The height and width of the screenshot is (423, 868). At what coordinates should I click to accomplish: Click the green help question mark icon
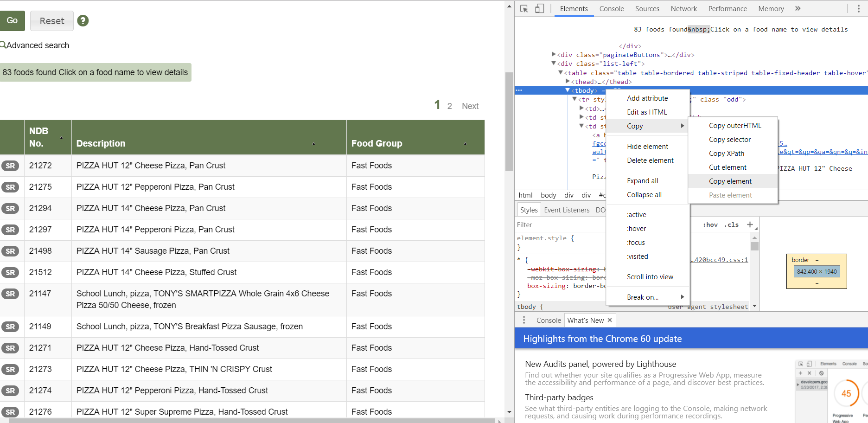coord(83,21)
